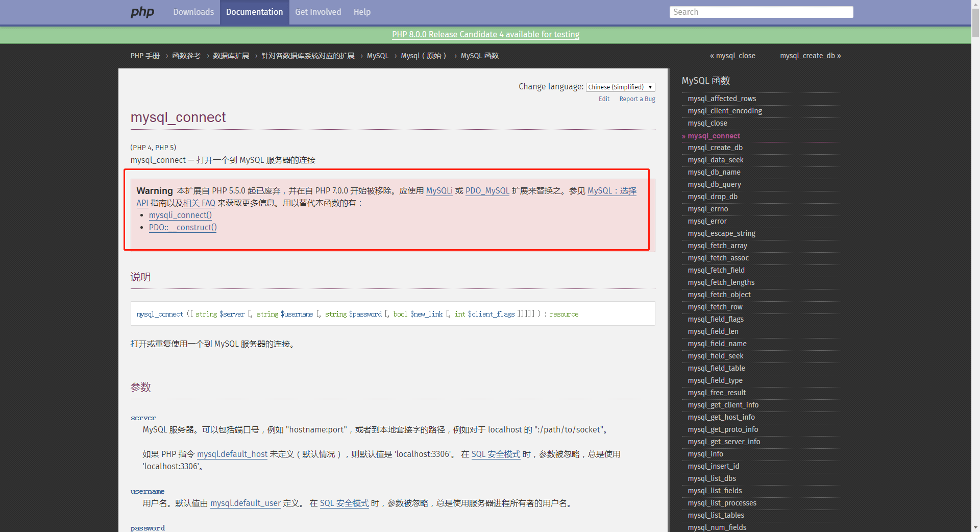Go to 针对各数据库系统对应的扩展 breadcrumb
Image resolution: width=980 pixels, height=532 pixels.
[308, 56]
